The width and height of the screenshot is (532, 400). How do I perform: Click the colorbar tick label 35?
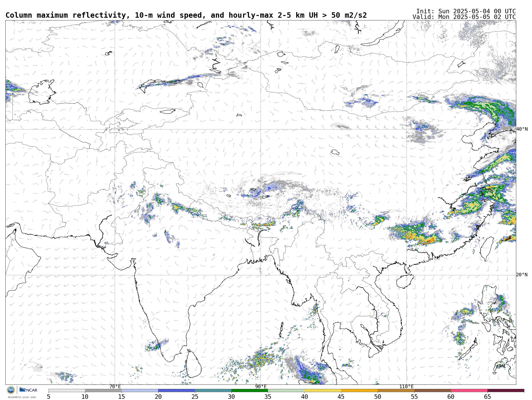pos(268,397)
